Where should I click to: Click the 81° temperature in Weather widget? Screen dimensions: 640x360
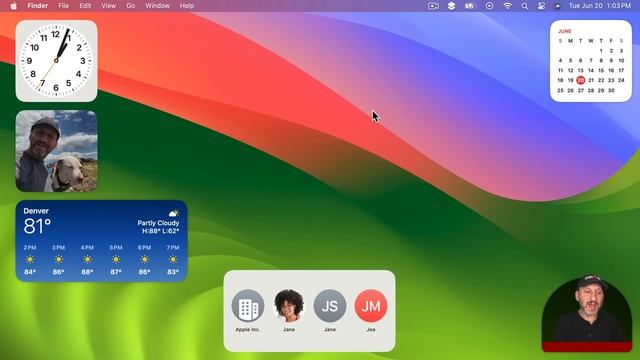click(37, 226)
